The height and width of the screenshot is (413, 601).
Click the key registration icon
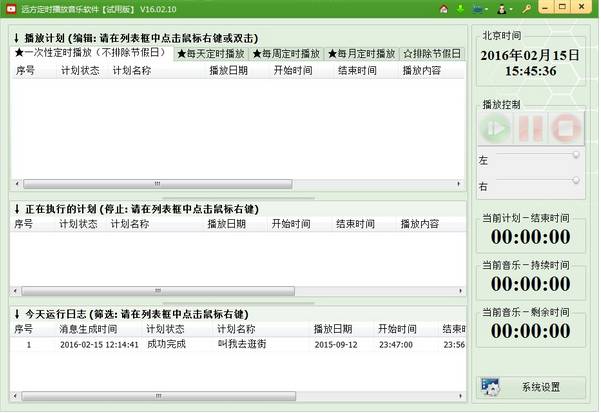point(527,9)
